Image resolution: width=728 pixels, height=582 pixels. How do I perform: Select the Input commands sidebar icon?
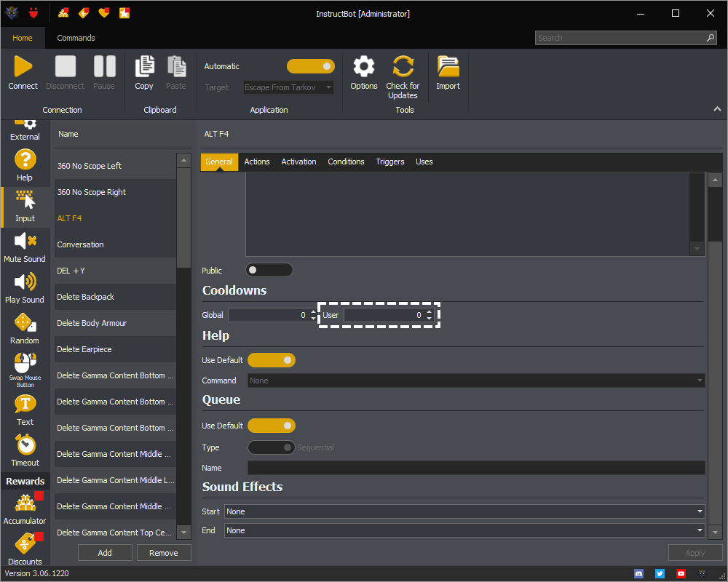click(25, 200)
